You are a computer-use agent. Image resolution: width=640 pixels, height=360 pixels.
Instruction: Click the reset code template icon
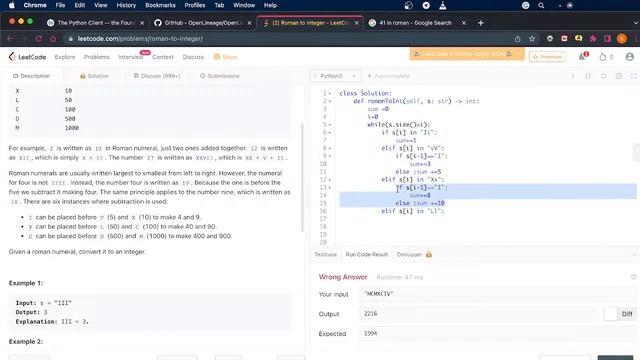(x=603, y=76)
